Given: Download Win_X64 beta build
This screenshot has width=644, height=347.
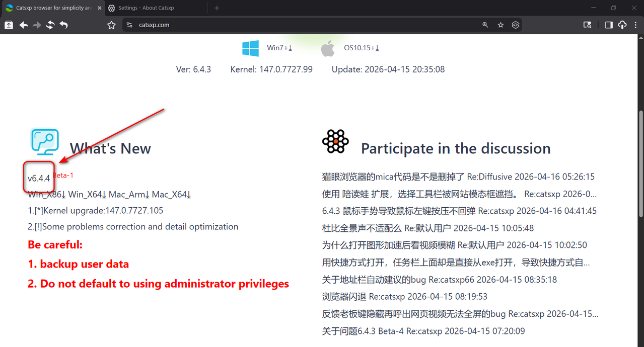Looking at the screenshot, I should (88, 195).
